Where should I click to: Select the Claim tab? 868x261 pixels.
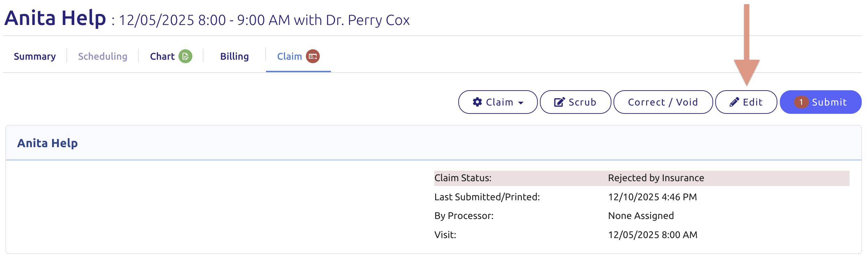click(290, 56)
